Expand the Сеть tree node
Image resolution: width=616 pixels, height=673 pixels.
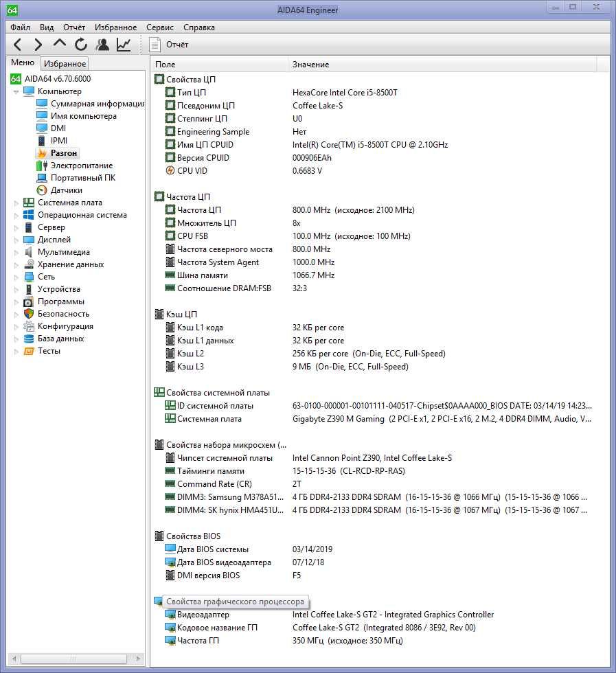(16, 277)
